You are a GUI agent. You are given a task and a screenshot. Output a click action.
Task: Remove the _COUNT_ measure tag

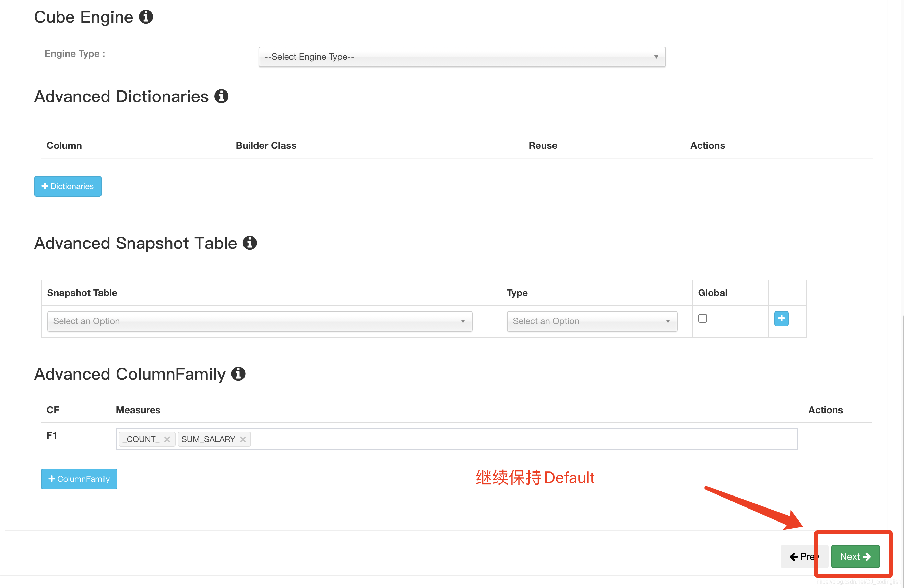[167, 439]
